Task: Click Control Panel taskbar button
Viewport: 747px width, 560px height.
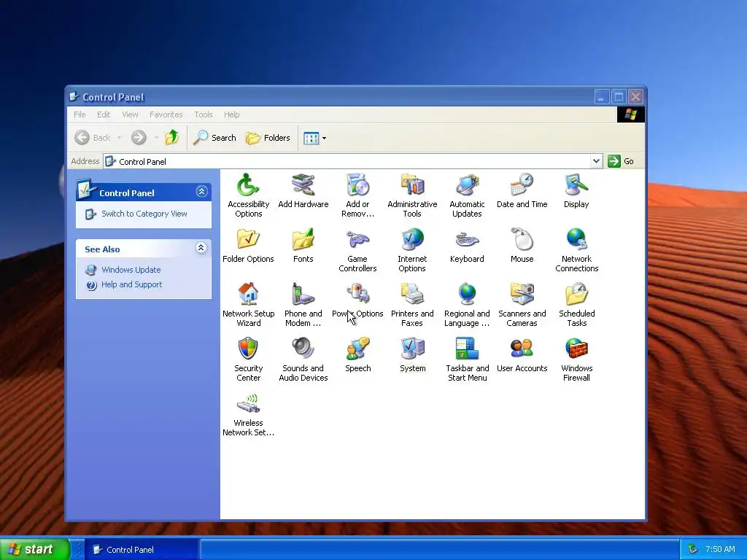Action: tap(143, 550)
